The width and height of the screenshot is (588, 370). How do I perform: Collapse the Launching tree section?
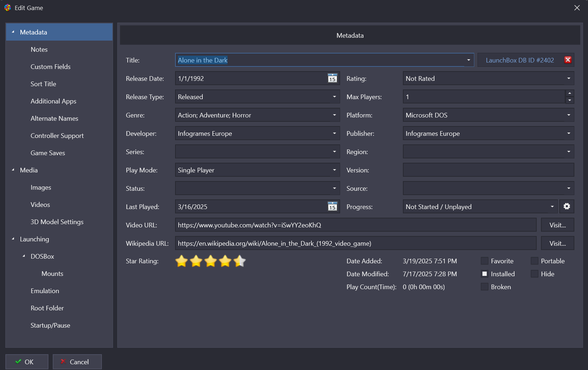coord(13,239)
